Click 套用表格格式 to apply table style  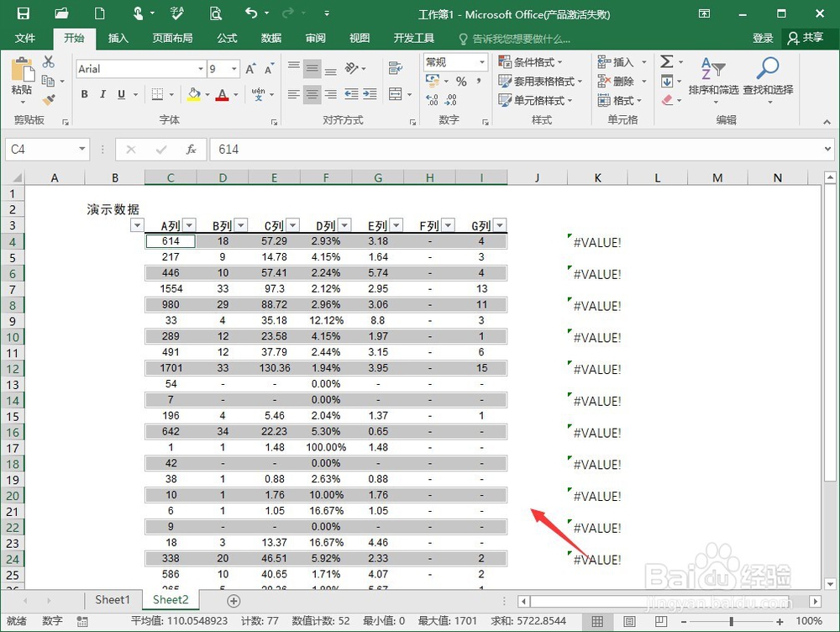point(541,82)
